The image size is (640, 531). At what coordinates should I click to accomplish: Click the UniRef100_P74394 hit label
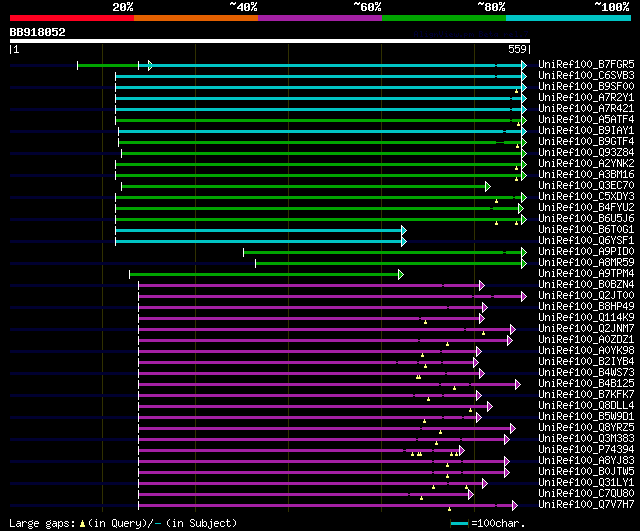586,450
